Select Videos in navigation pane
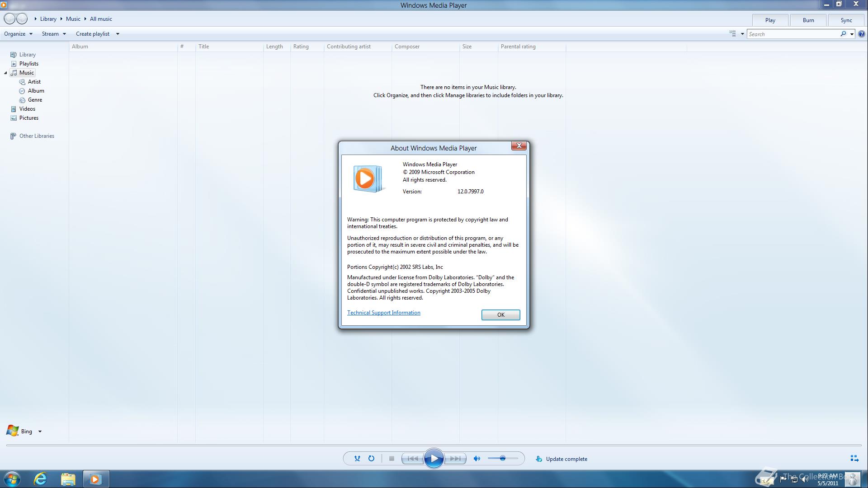Screen dimensions: 868x488 27,109
